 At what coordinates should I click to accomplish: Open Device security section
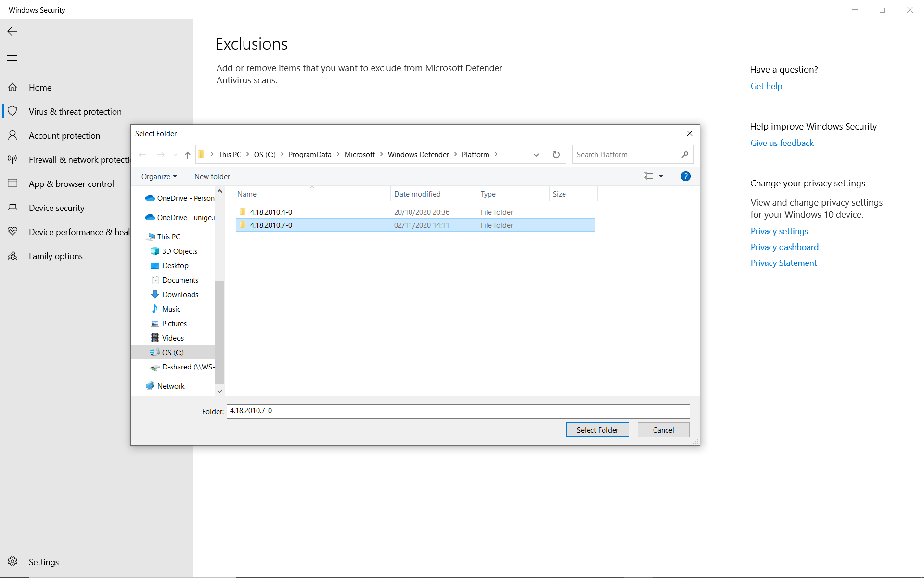56,208
